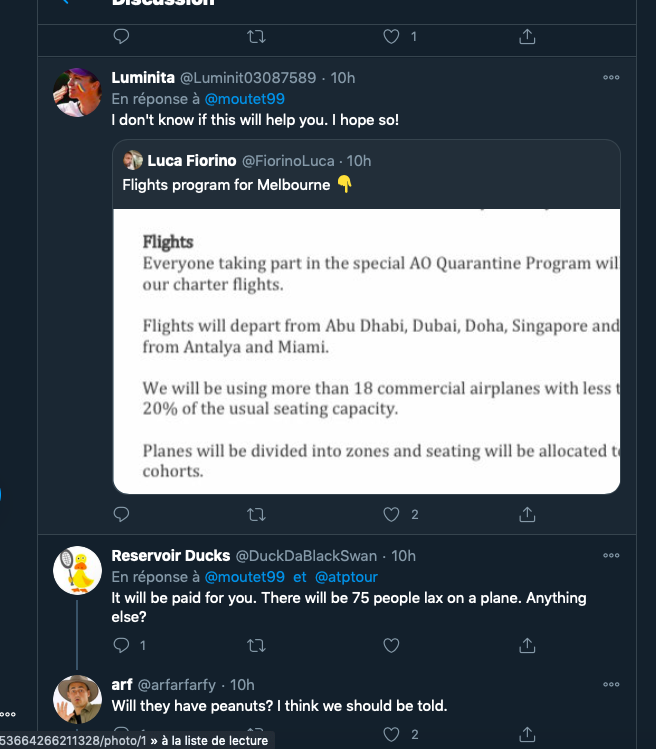Open Luca Fiorino's quoted tweet
This screenshot has width=656, height=749.
tap(366, 173)
